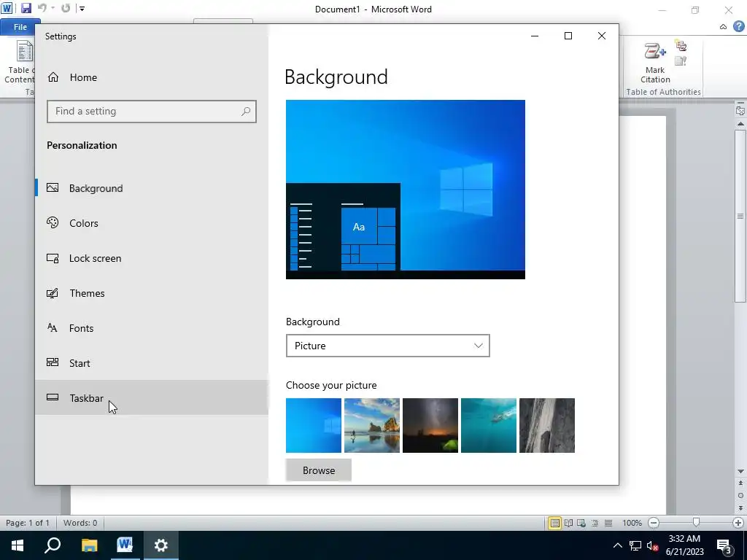Click the Browse button for pictures
Viewport: 747px width, 560px height.
coord(319,470)
